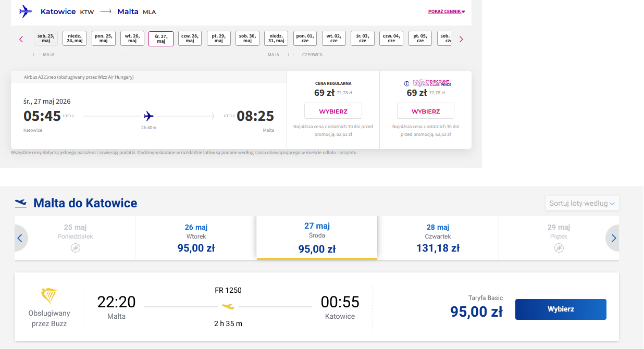Select the niedz. 24, maj date tab
Screen dimensions: 644x349
tap(75, 39)
